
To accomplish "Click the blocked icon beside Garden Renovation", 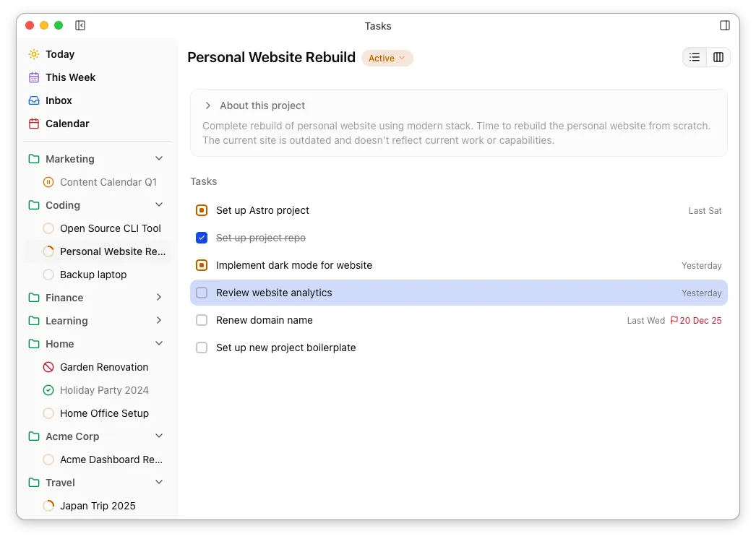I will pos(48,367).
